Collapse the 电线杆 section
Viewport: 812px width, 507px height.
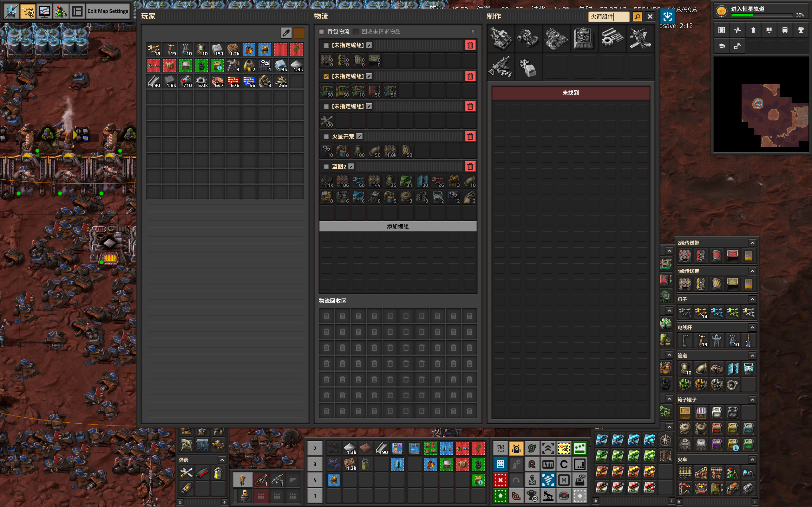[x=752, y=327]
